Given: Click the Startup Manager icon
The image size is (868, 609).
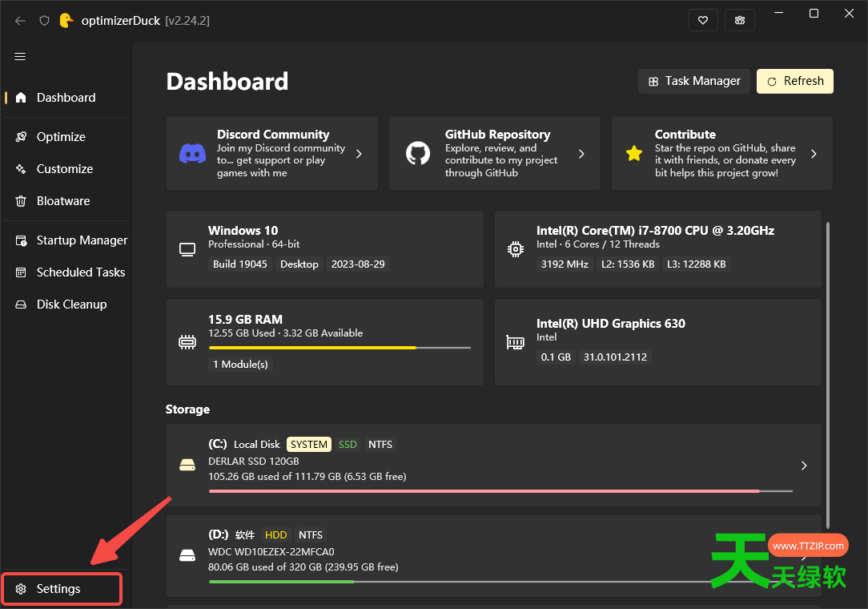Looking at the screenshot, I should [21, 240].
